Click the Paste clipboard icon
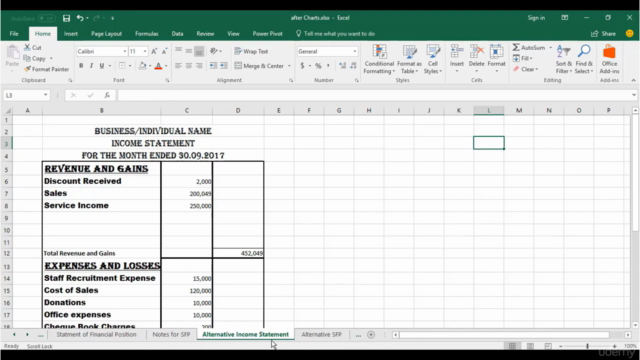This screenshot has height=360, width=640. tap(12, 52)
